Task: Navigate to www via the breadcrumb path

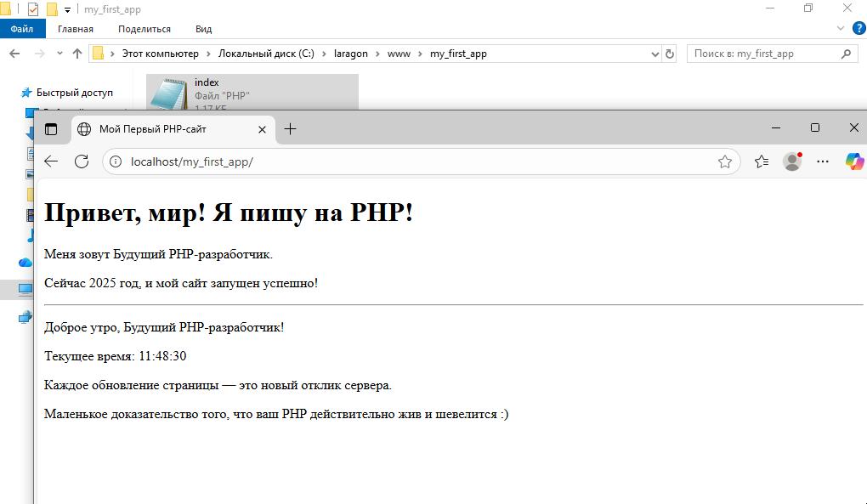Action: pos(399,53)
